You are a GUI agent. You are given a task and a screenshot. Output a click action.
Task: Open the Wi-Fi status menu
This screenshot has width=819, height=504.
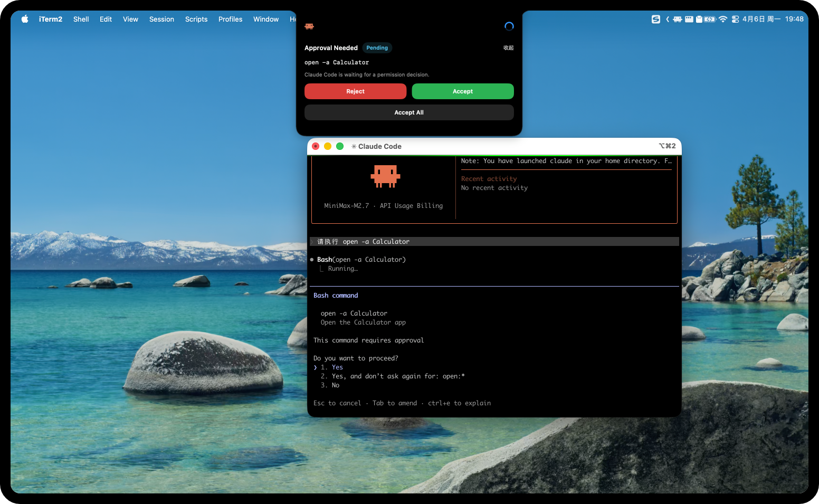(x=723, y=19)
